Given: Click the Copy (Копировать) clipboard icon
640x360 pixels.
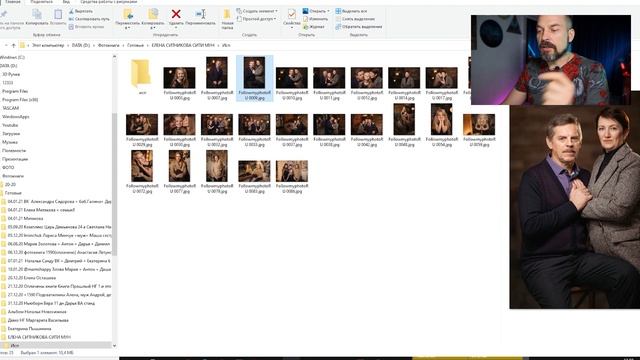Looking at the screenshot, I should click(37, 15).
